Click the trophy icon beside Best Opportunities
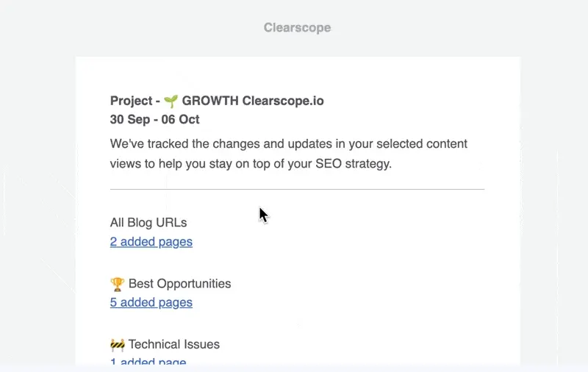Screen dimensions: 588x372 click(x=117, y=284)
